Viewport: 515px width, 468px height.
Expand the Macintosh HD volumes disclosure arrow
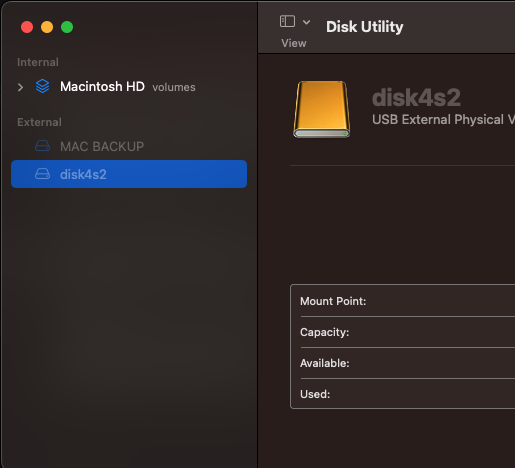[20, 87]
